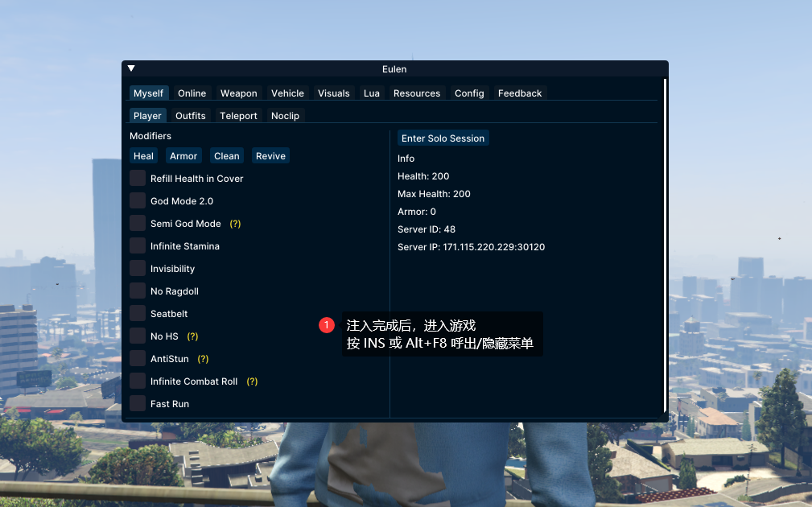Click the help marker next to AntiStun

pos(203,359)
